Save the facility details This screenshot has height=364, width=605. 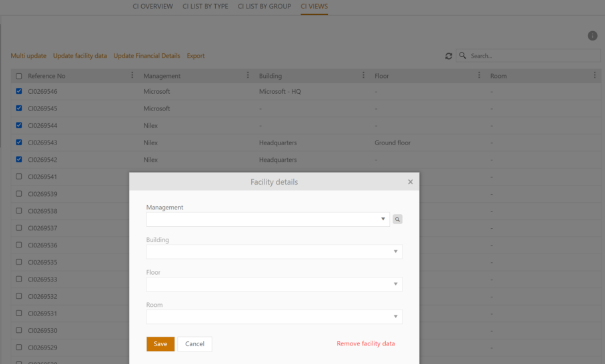[161, 344]
